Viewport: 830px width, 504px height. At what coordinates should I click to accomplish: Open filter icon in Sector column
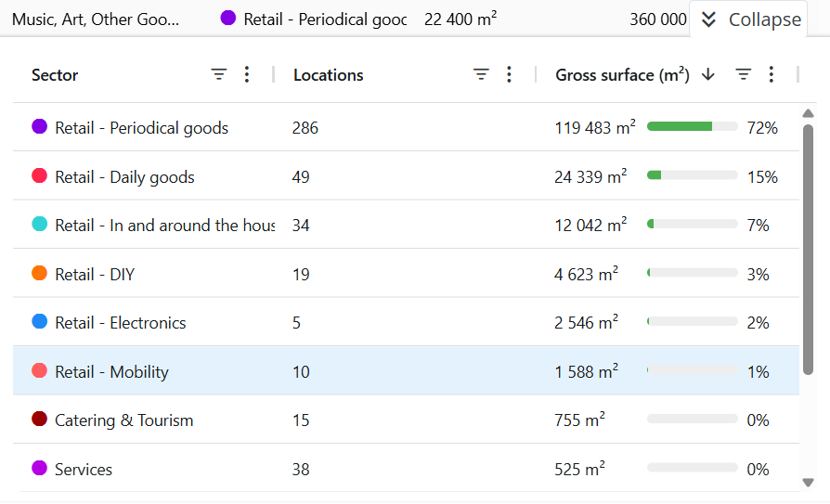(219, 75)
